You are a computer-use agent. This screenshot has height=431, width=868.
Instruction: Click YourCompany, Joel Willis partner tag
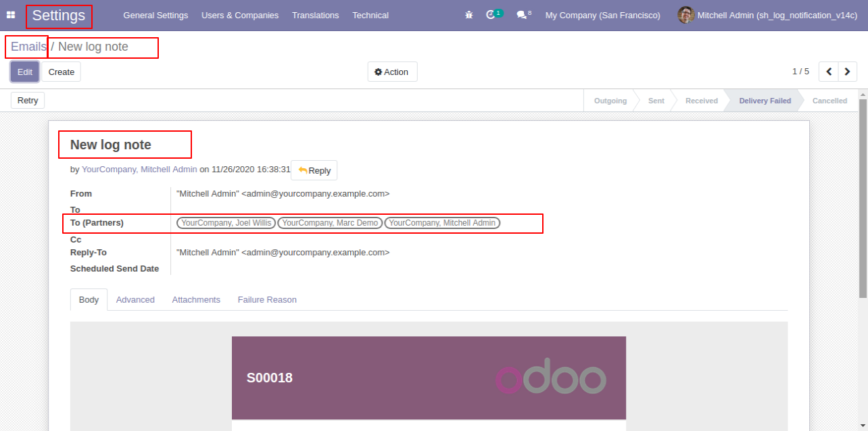tap(226, 223)
